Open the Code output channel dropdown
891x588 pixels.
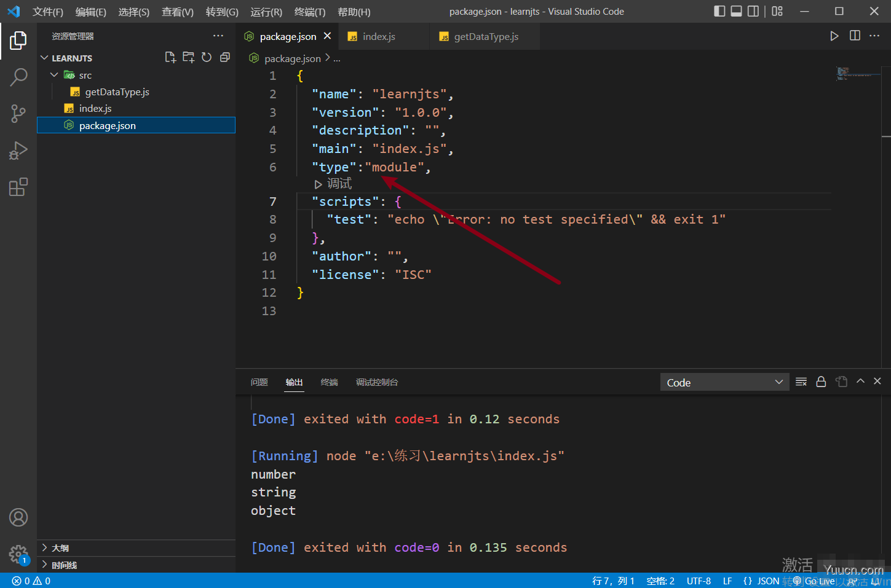[x=724, y=382]
